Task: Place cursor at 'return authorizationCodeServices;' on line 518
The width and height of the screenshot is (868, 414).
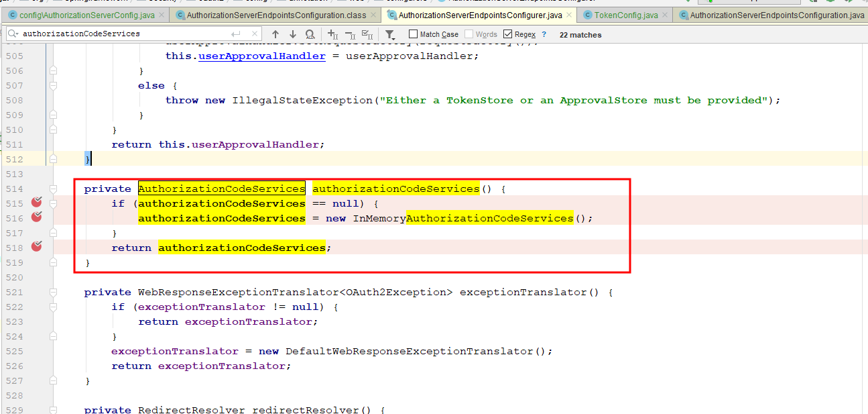Action: tap(221, 248)
